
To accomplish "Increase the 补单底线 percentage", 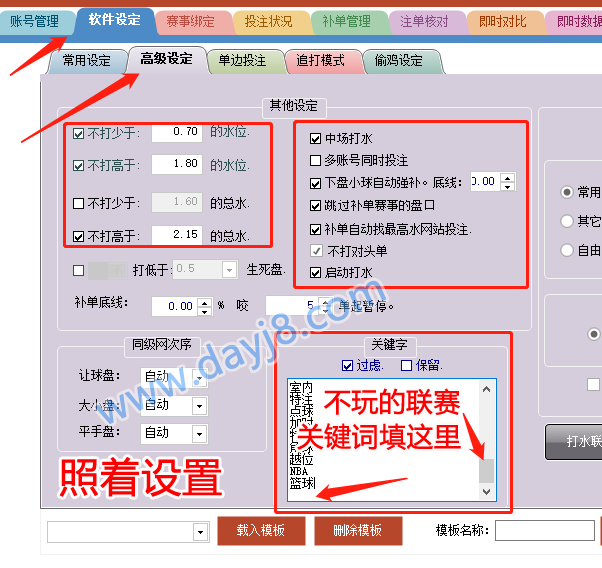I will click(x=205, y=303).
